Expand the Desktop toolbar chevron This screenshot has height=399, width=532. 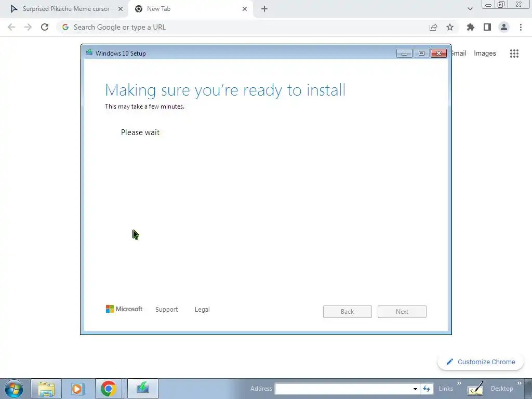[520, 383]
